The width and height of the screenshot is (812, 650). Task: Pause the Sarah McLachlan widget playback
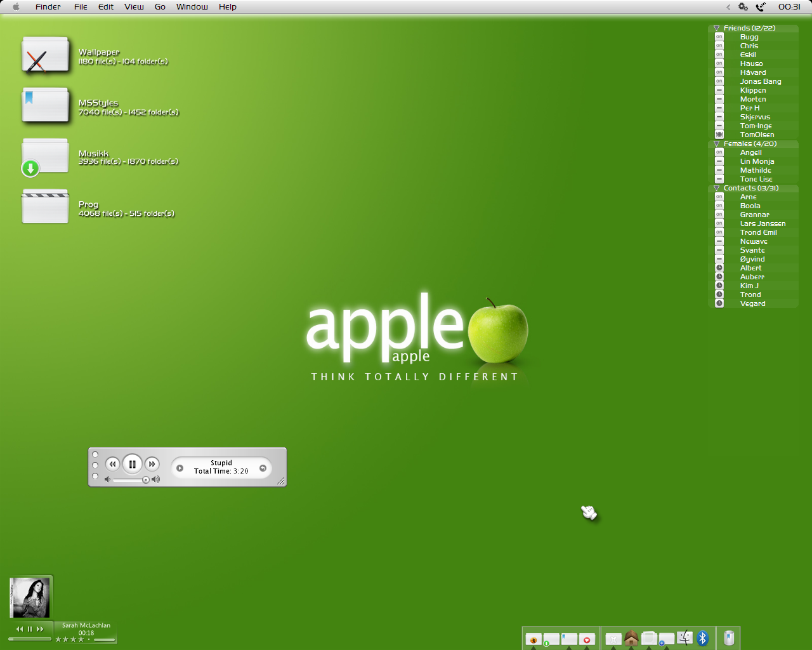(x=30, y=629)
